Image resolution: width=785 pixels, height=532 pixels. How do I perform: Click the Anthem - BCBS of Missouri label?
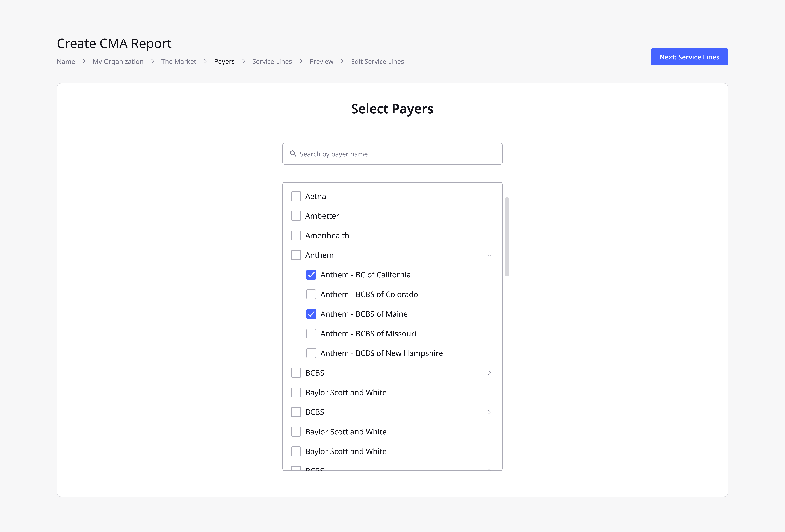pos(368,333)
